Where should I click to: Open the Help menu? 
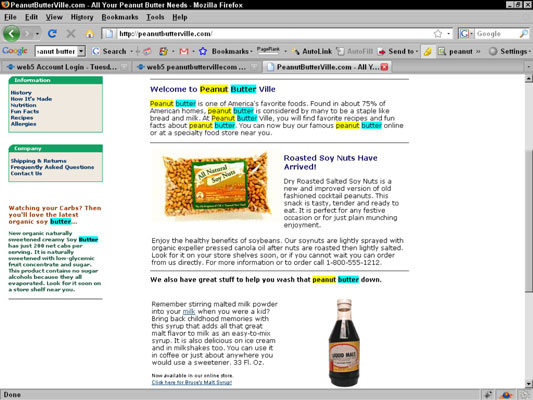click(x=179, y=17)
